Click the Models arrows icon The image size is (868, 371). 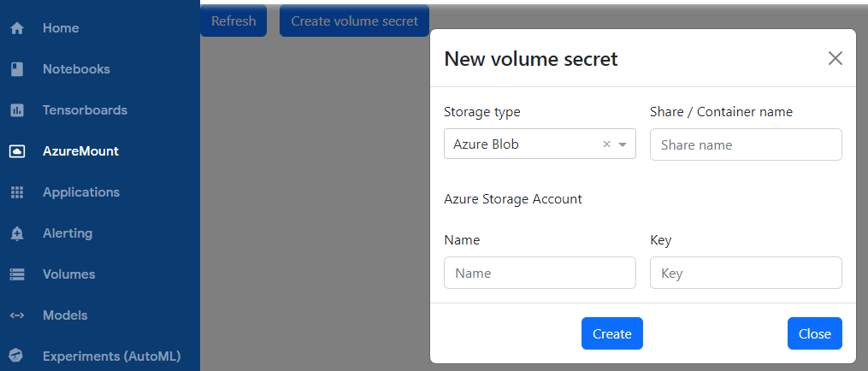point(17,315)
